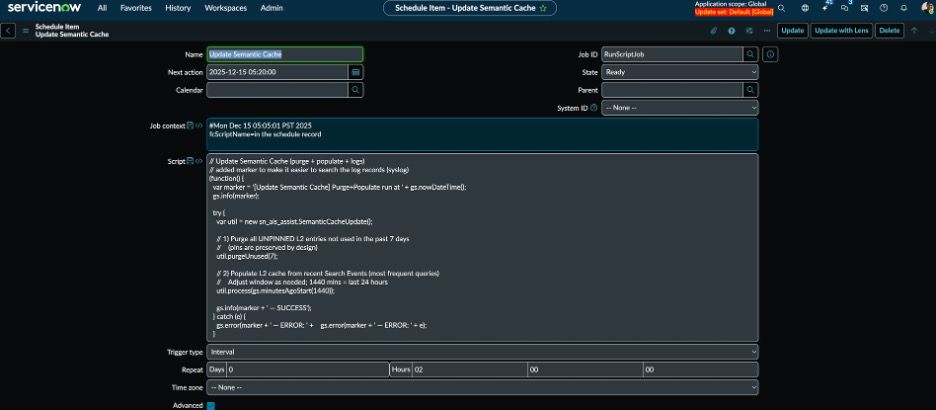Open the Favorites menu
This screenshot has height=410, width=936.
136,8
